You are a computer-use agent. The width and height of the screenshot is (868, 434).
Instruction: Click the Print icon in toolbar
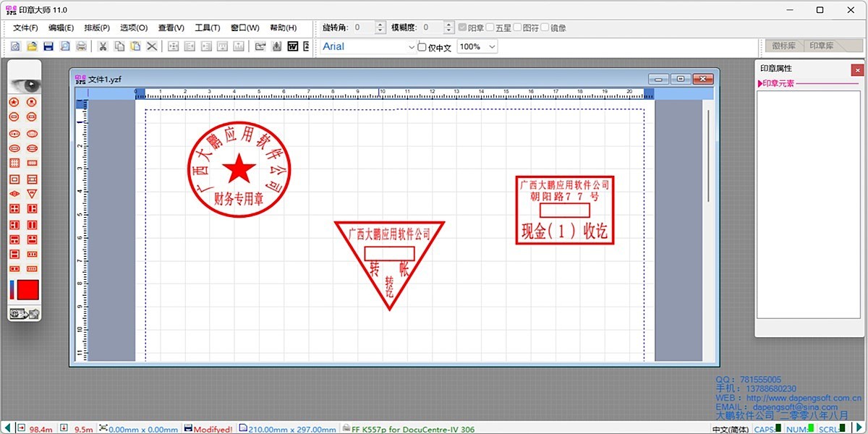82,46
